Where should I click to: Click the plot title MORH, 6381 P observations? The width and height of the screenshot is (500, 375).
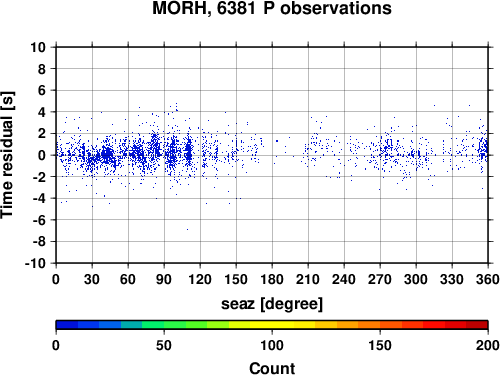tap(272, 8)
